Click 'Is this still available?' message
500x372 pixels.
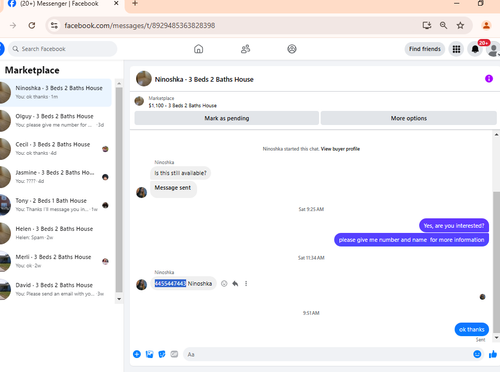tap(180, 173)
